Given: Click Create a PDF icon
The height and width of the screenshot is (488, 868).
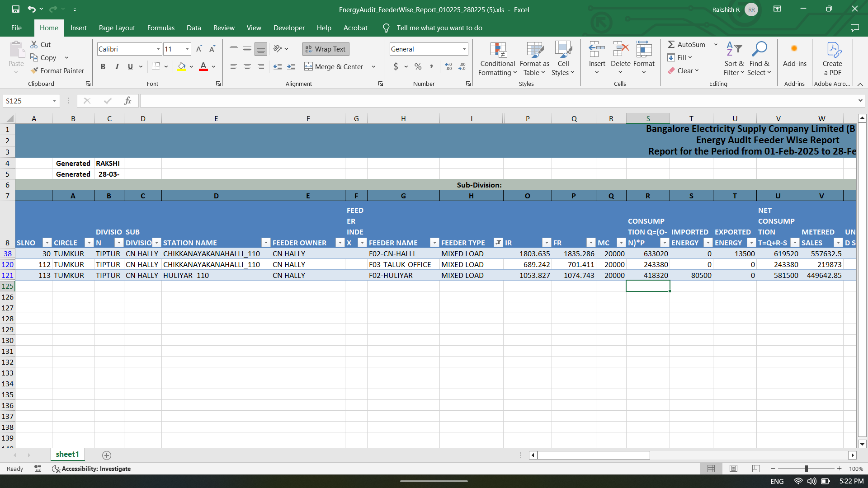Looking at the screenshot, I should click(x=832, y=59).
